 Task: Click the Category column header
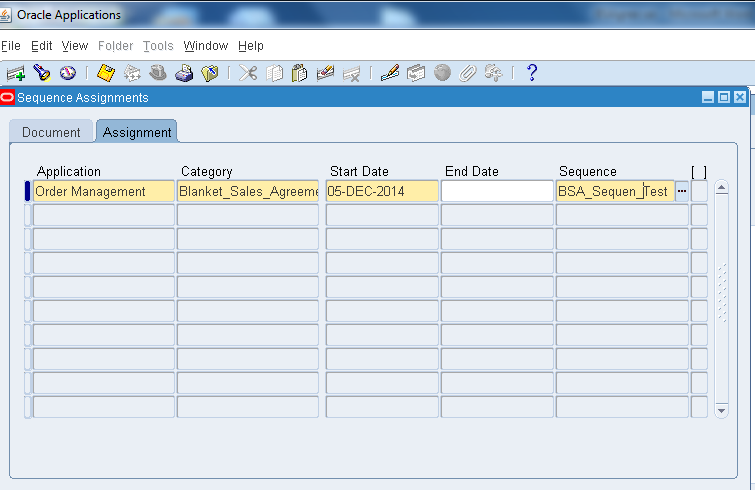207,171
